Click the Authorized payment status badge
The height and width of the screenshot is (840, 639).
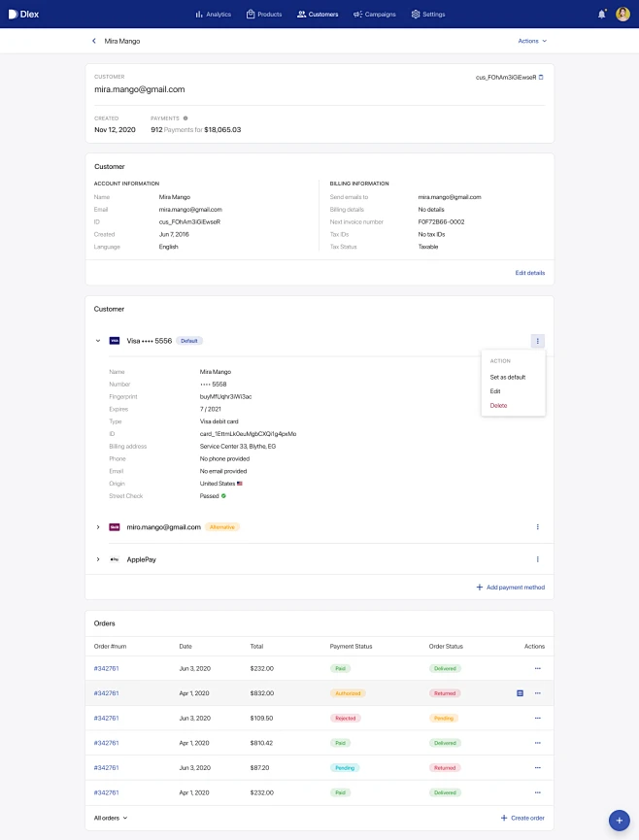coord(348,693)
